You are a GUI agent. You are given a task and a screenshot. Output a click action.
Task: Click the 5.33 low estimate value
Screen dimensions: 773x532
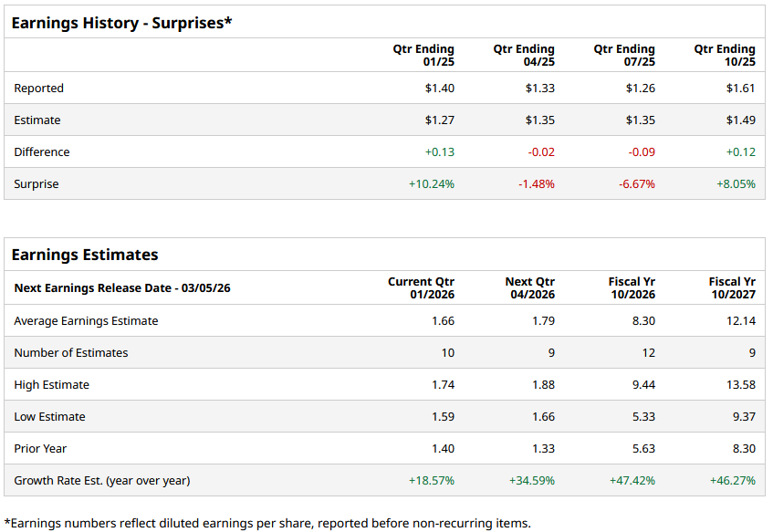pyautogui.click(x=642, y=417)
